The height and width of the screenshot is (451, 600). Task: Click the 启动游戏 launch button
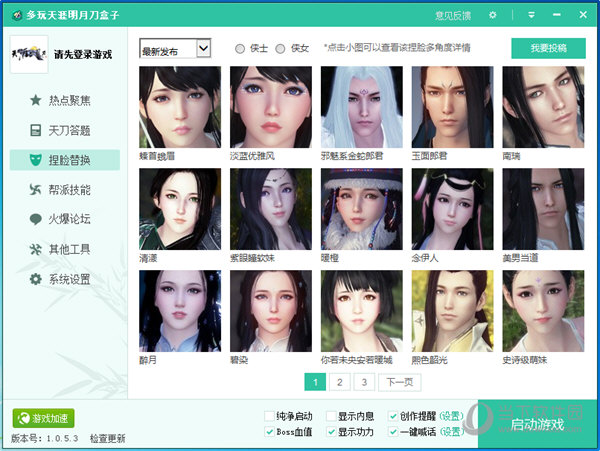tap(537, 424)
